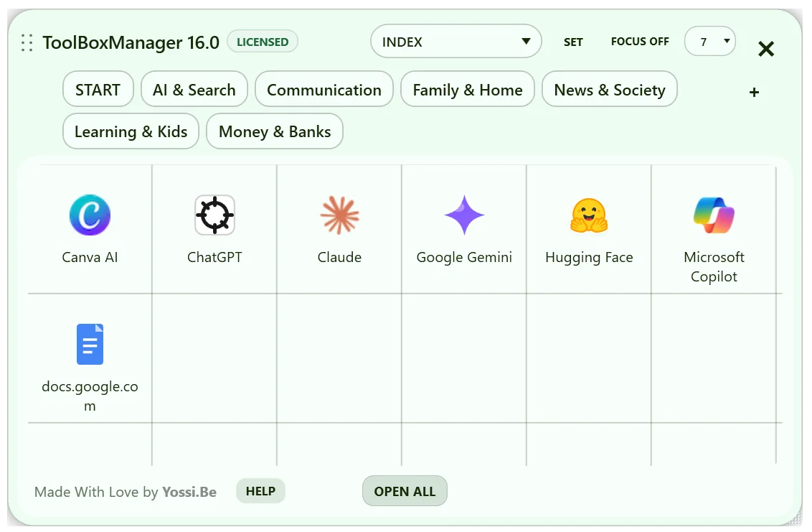Screen dimensions: 812x532
Task: Toggle the FOCUS OFF setting
Action: [x=640, y=42]
